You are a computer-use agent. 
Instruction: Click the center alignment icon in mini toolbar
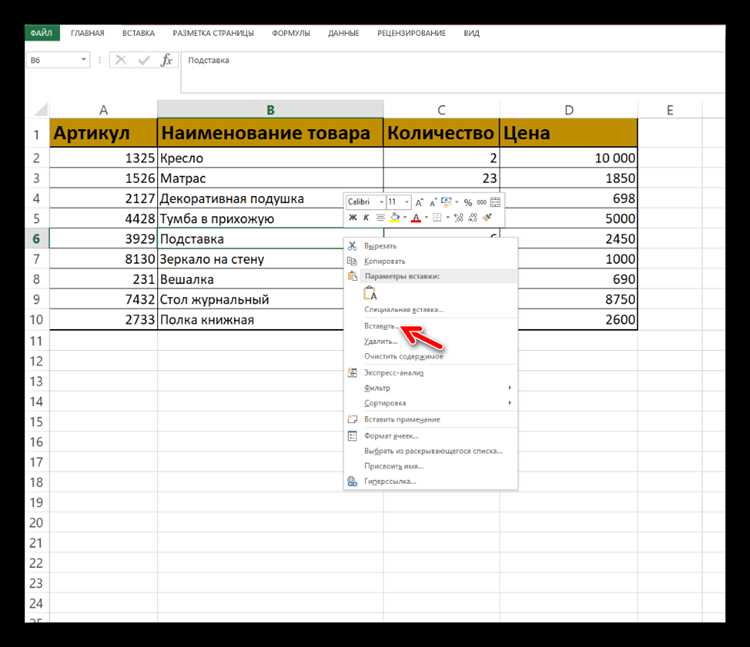click(380, 218)
